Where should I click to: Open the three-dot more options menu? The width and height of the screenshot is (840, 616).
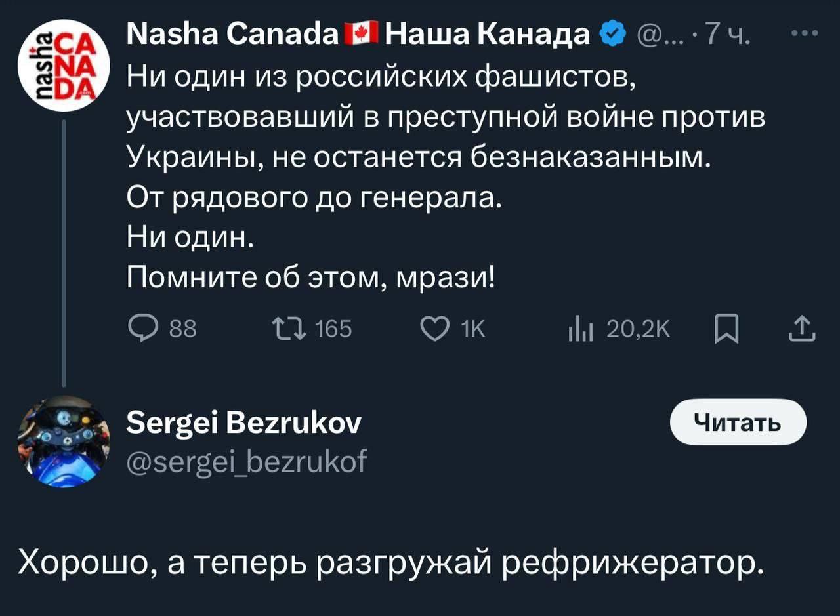(805, 33)
